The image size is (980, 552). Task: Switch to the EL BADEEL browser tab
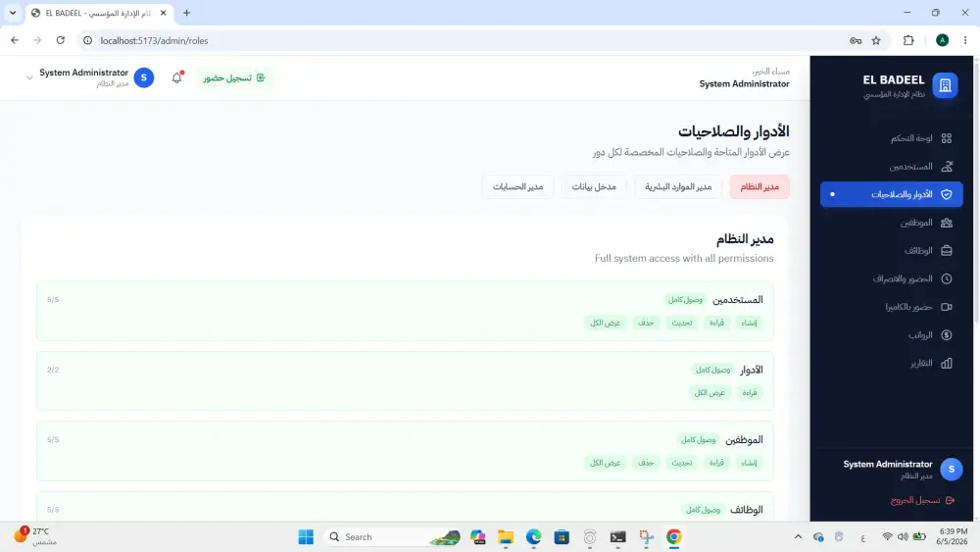100,13
